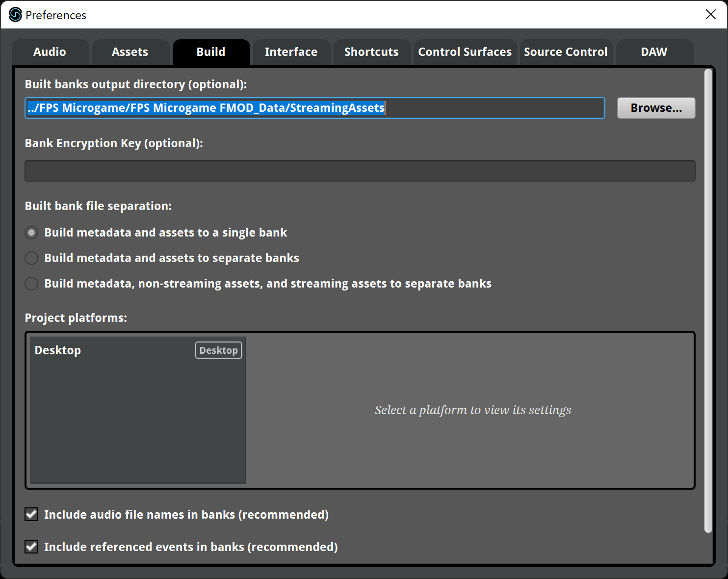
Task: Click the FMOD Studio logo icon
Action: (16, 15)
